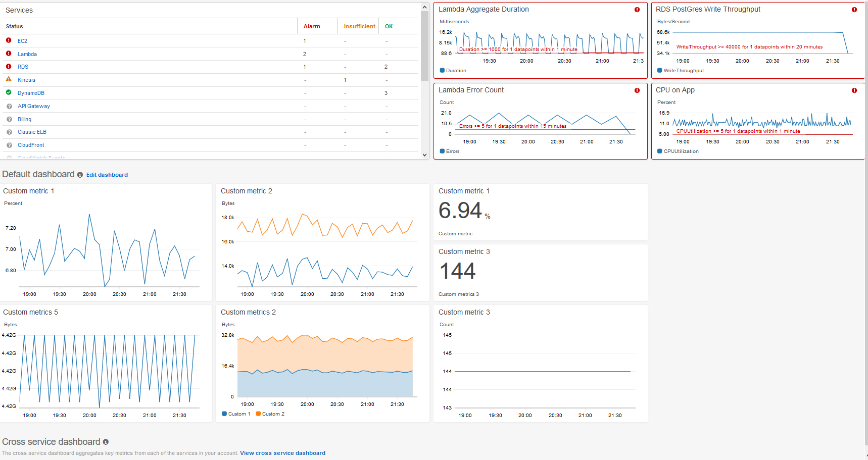The height and width of the screenshot is (460, 868).
Task: Sort services by Alarm column header
Action: [x=312, y=26]
